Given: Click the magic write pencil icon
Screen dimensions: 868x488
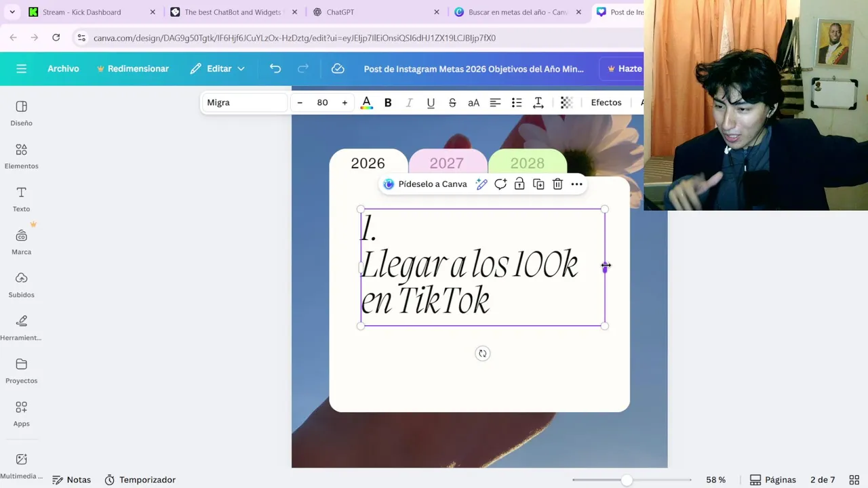Looking at the screenshot, I should pos(481,184).
